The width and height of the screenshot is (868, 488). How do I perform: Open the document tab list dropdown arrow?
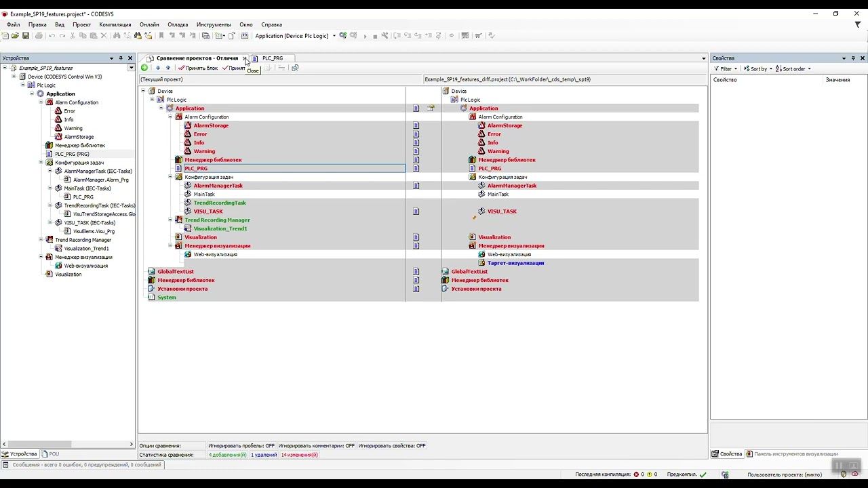[x=704, y=58]
